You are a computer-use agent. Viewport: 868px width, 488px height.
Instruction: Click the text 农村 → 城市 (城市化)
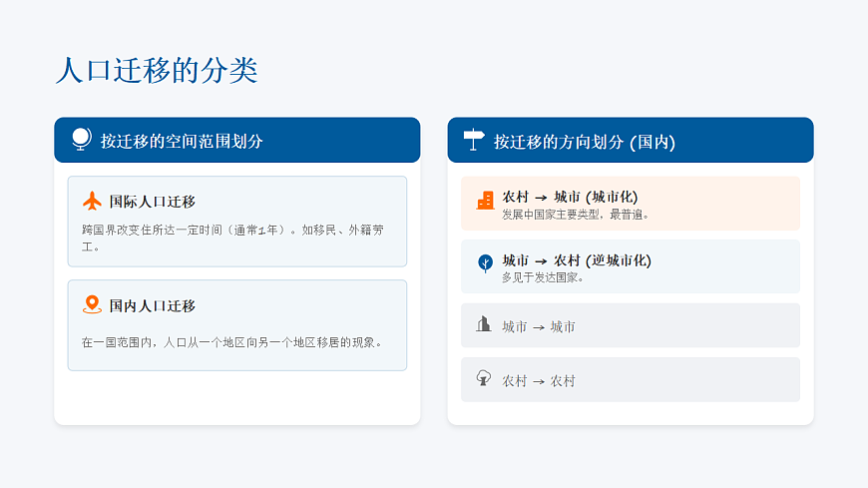(x=570, y=197)
